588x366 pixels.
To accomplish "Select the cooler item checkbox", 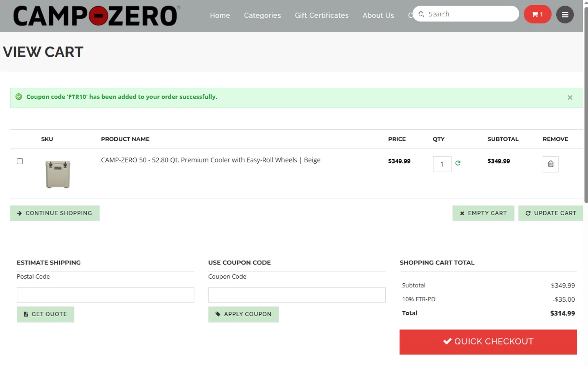I will click(x=20, y=161).
